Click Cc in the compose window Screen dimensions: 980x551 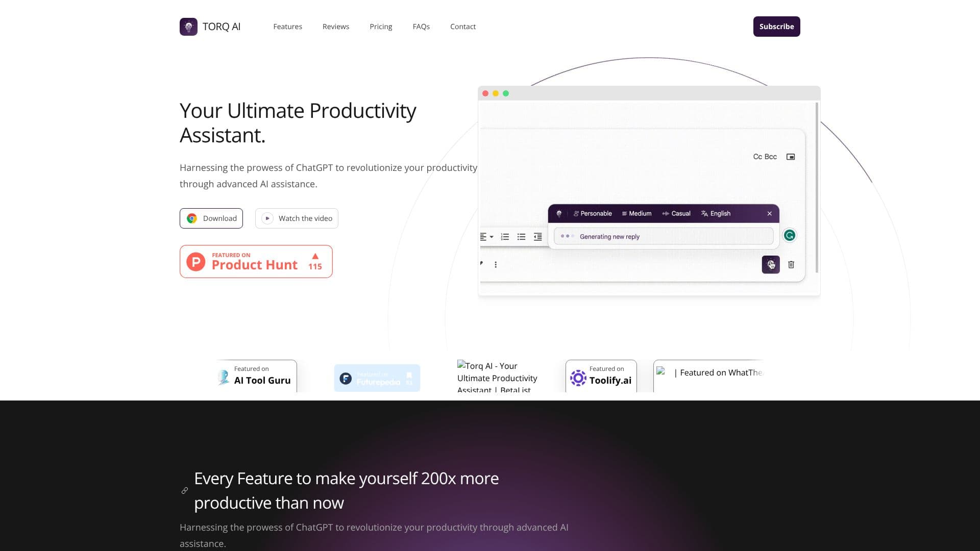pos(757,157)
